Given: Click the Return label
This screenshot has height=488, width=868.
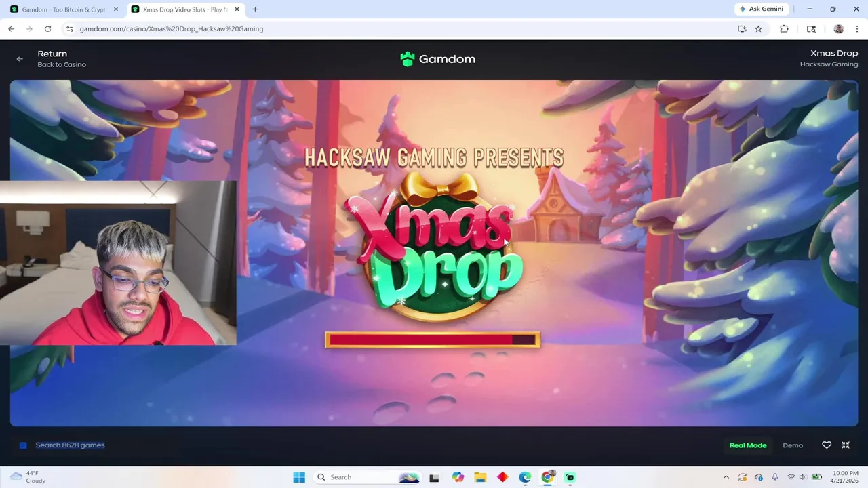Looking at the screenshot, I should click(52, 54).
